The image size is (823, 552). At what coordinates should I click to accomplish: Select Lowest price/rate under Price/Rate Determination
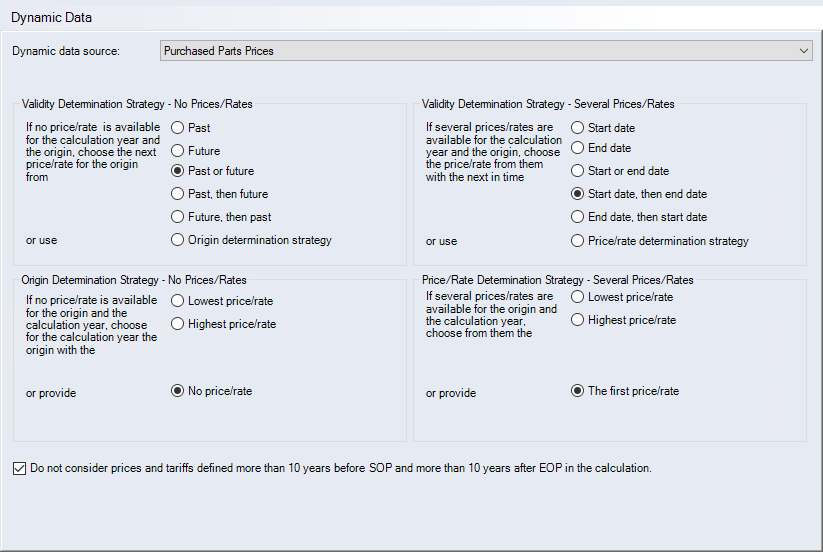click(578, 297)
